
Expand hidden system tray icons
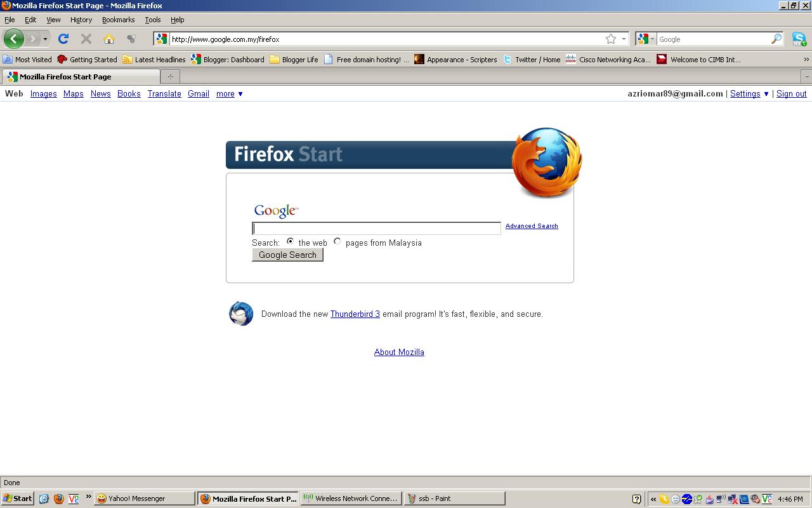click(x=653, y=498)
